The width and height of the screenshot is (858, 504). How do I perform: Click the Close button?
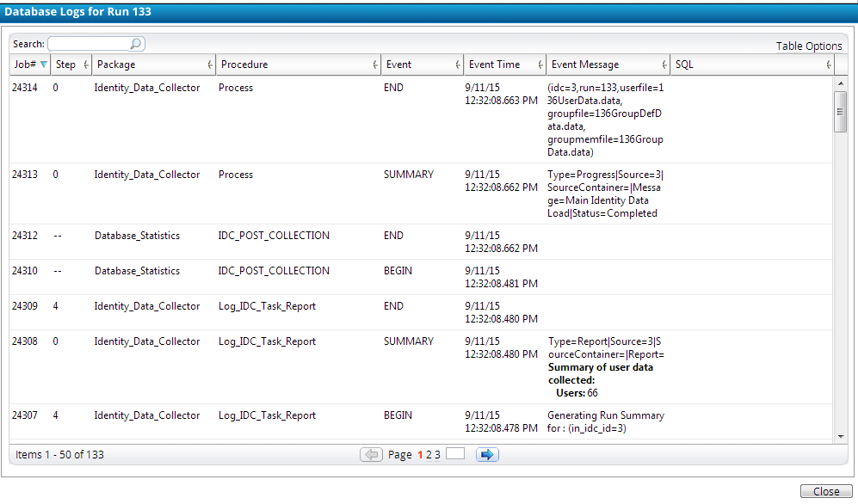pos(825,490)
